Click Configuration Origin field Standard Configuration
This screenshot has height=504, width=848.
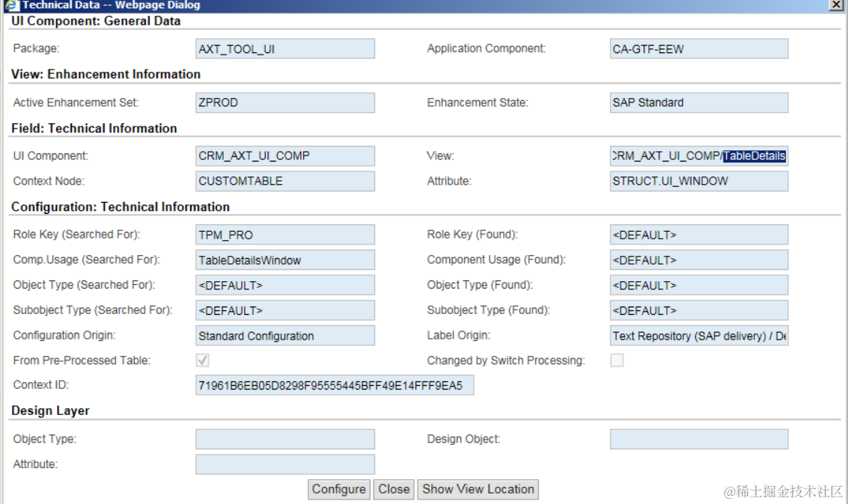click(x=285, y=336)
